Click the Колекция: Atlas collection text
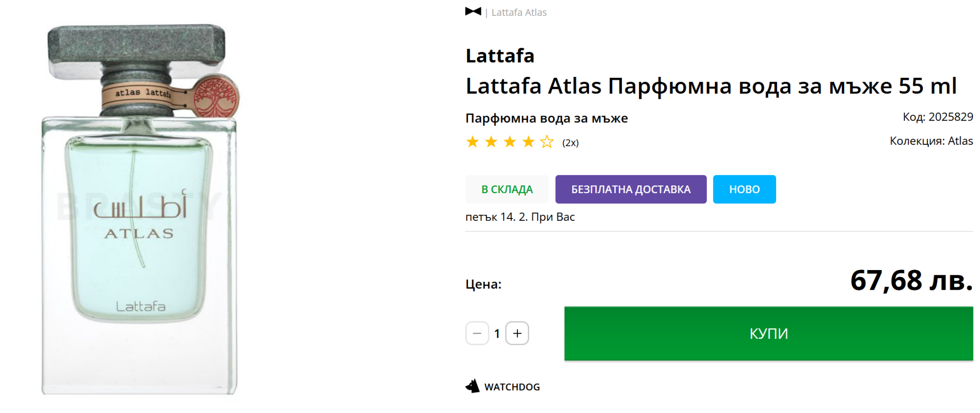This screenshot has width=980, height=413. tap(931, 141)
